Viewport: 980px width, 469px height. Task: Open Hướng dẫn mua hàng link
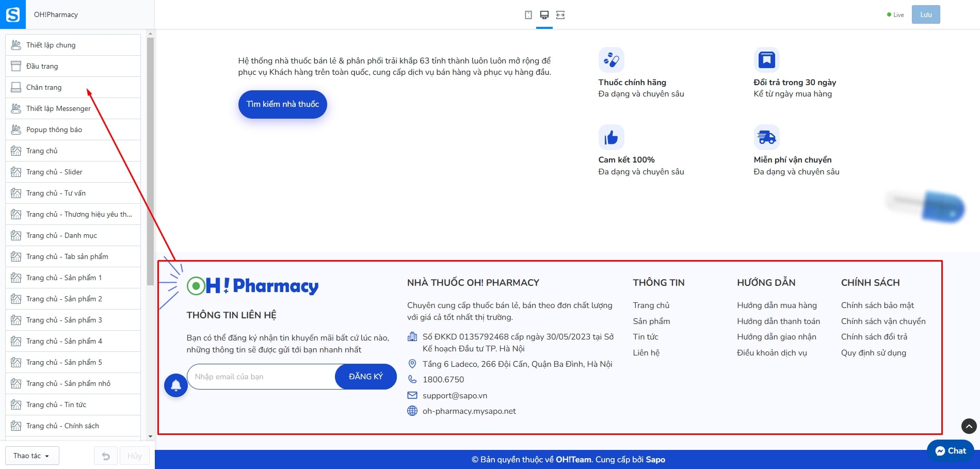[x=777, y=305]
